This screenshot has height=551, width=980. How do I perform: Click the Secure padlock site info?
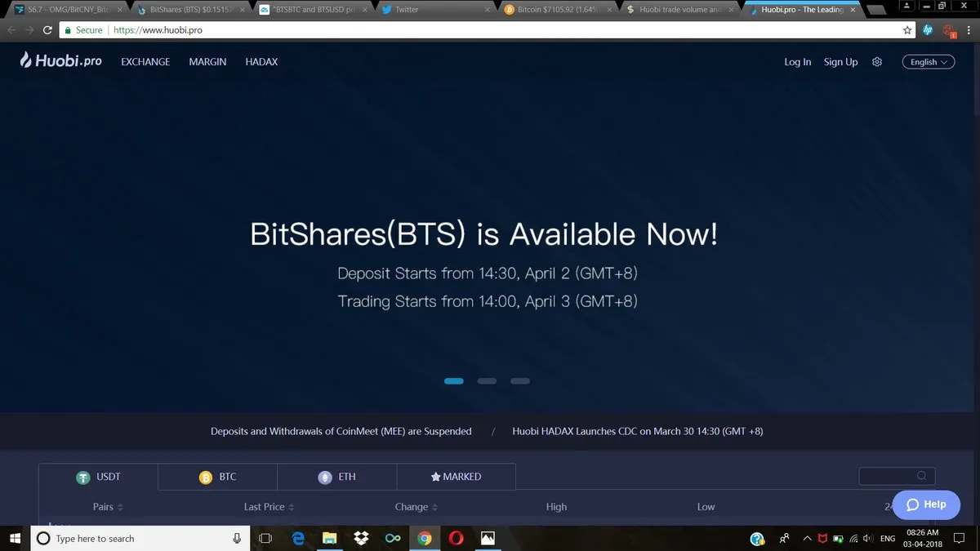84,30
